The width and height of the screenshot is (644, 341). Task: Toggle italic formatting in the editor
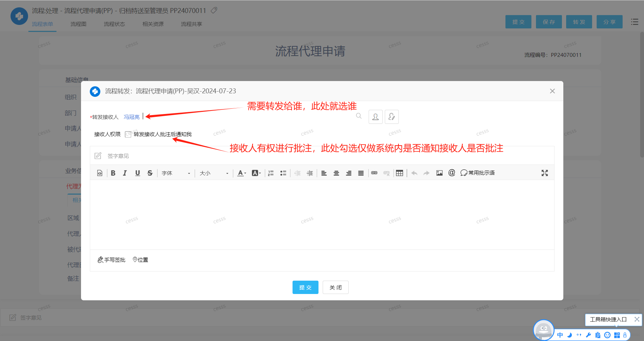[125, 173]
